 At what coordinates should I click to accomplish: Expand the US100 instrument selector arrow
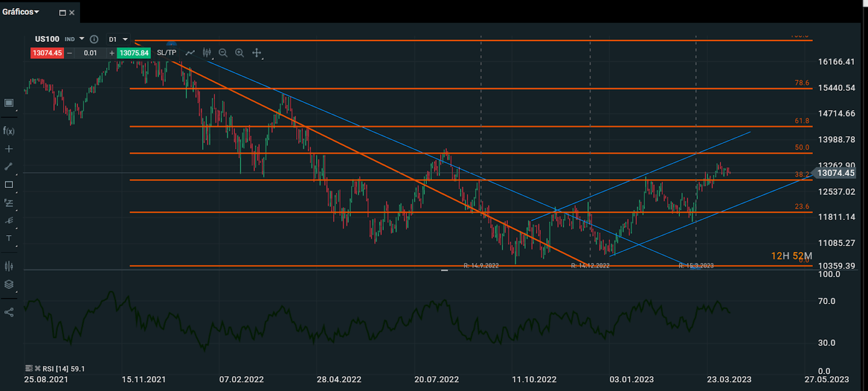click(x=82, y=39)
